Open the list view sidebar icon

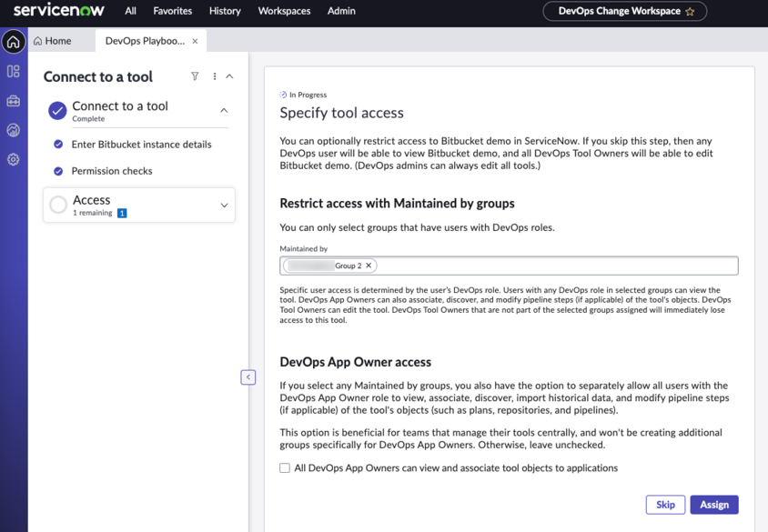(14, 72)
